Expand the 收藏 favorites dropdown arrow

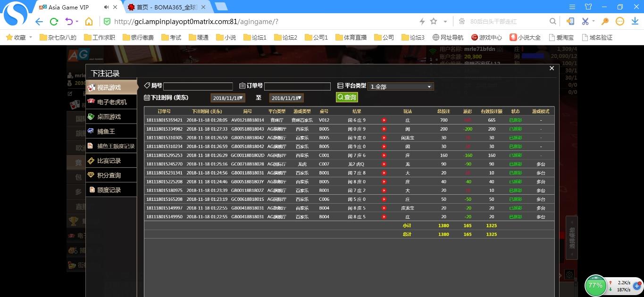point(31,37)
